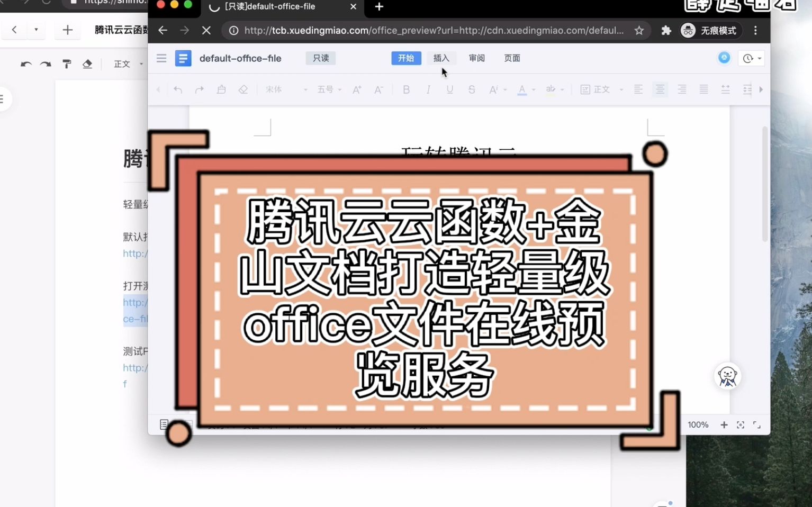Click the site info icon in address bar

[233, 31]
